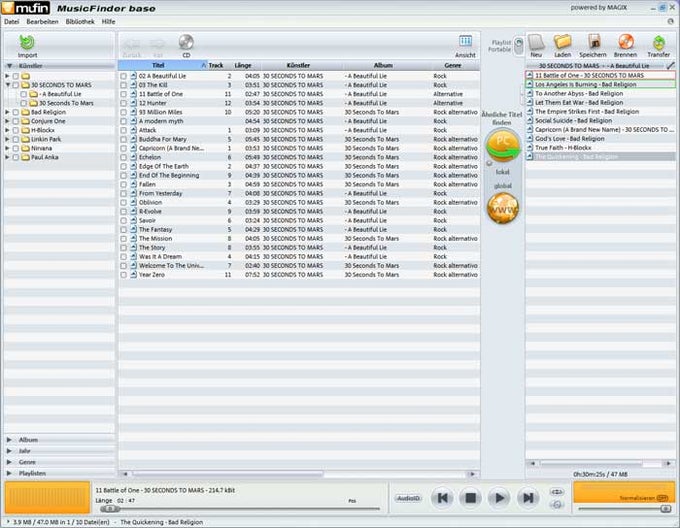This screenshot has width=680, height=528.
Task: Click the waveform visualization thumbnail
Action: 47,498
